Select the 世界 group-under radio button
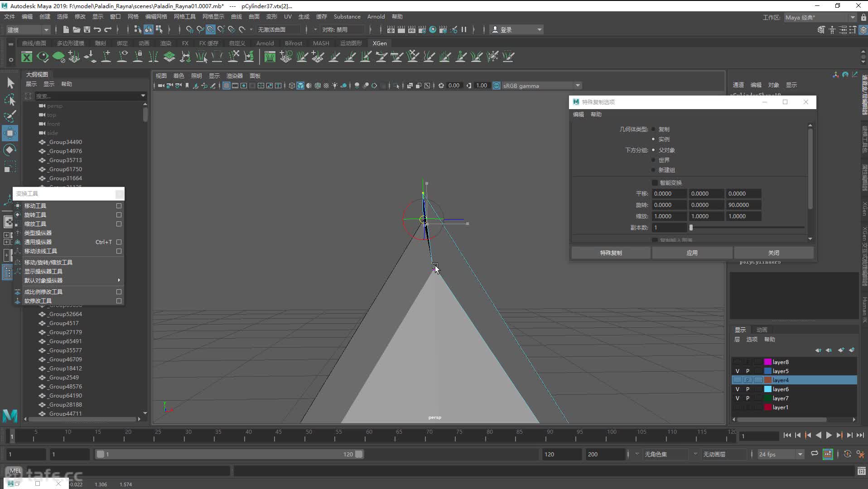Image resolution: width=868 pixels, height=489 pixels. pyautogui.click(x=653, y=160)
